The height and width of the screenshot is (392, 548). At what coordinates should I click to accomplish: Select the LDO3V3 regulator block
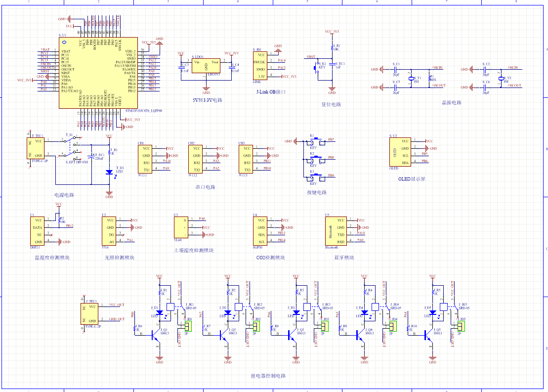tap(206, 65)
